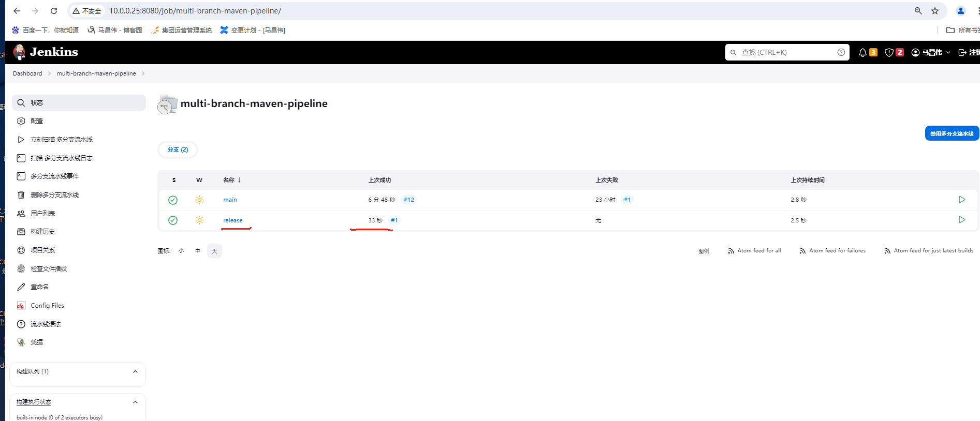Click the 状态 magnifier icon in sidebar

[21, 102]
